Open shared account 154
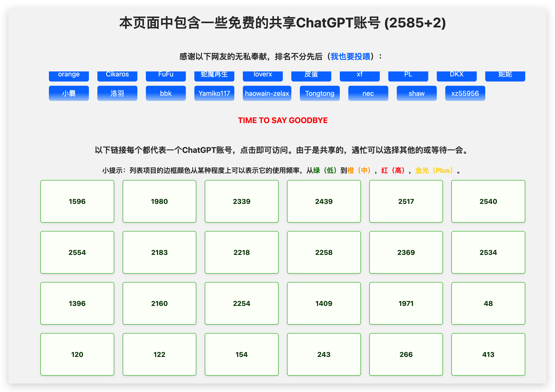Viewport: 555px width, 392px height. pyautogui.click(x=242, y=354)
